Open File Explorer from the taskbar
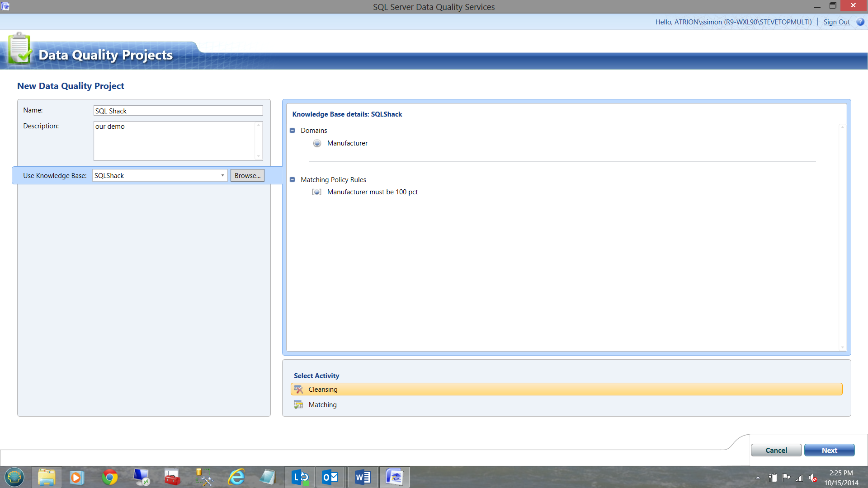This screenshot has width=868, height=488. 47,477
